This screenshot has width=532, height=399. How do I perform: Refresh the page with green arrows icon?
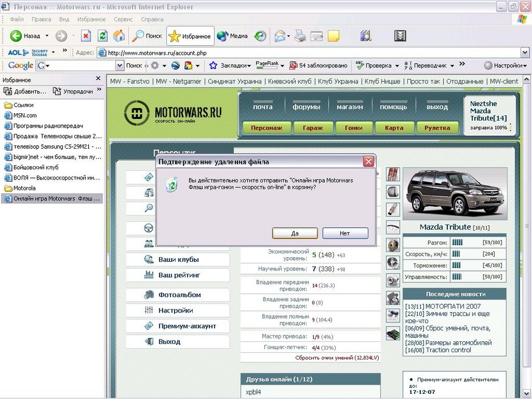coord(103,36)
